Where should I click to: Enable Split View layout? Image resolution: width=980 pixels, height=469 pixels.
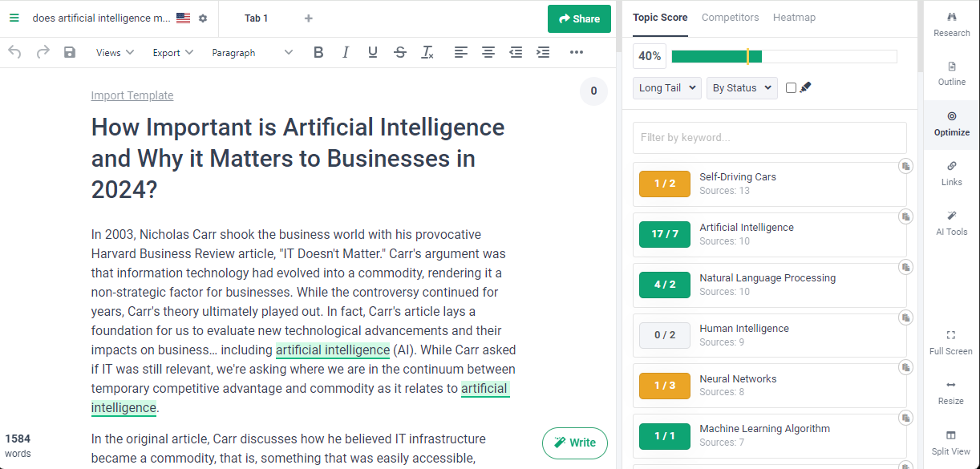(952, 443)
